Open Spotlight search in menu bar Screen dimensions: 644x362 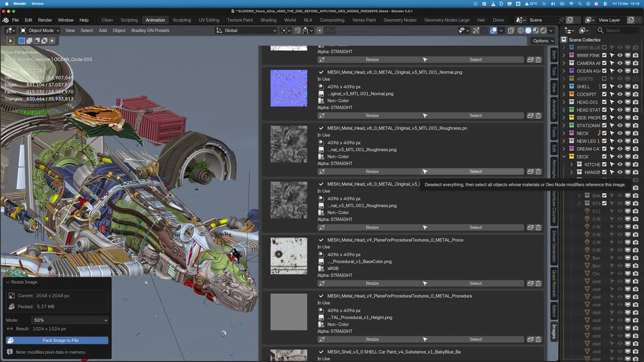(x=580, y=3)
